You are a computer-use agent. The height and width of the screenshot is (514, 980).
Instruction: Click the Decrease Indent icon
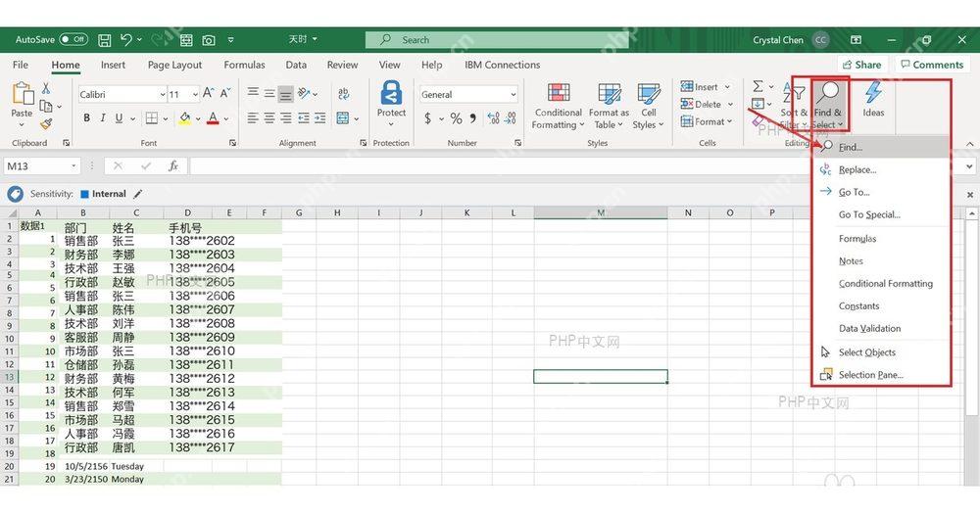tap(304, 118)
